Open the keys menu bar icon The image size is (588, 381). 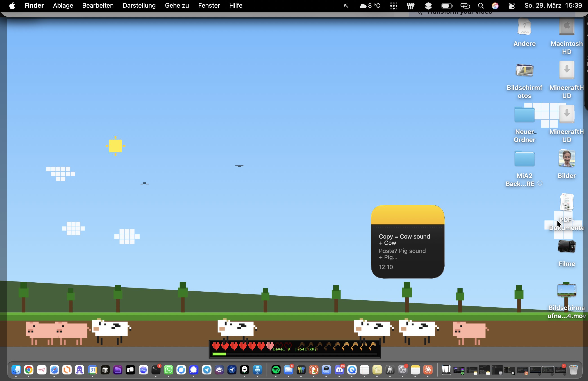pyautogui.click(x=411, y=6)
